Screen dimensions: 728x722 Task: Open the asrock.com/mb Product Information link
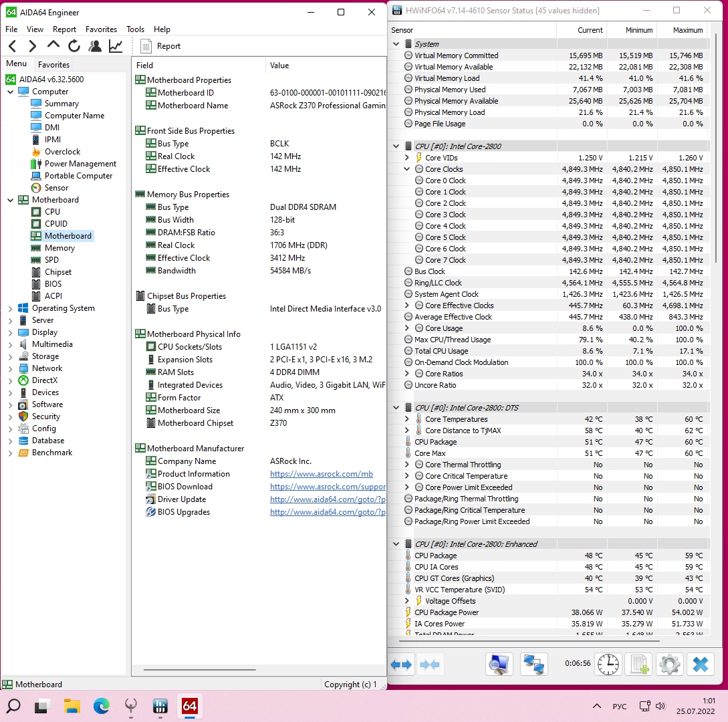322,474
